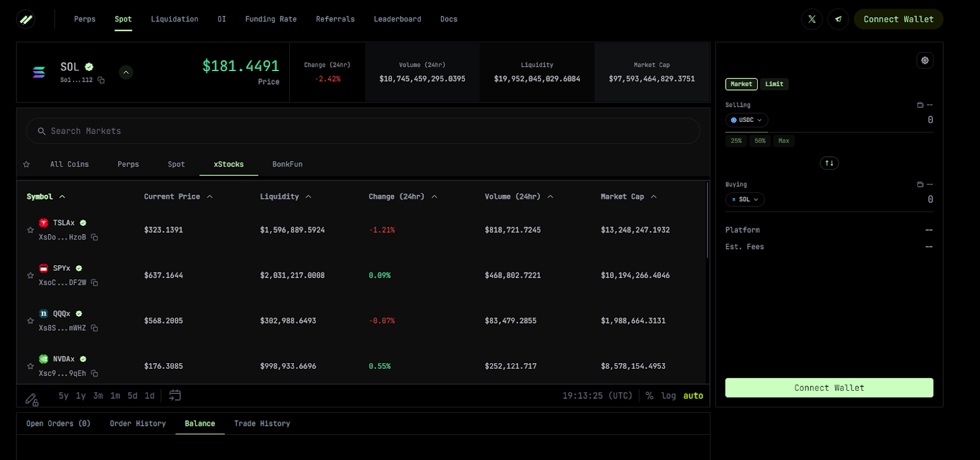Copy QQQx address Xs8S...mWHZ
This screenshot has width=980, height=460.
coord(94,328)
